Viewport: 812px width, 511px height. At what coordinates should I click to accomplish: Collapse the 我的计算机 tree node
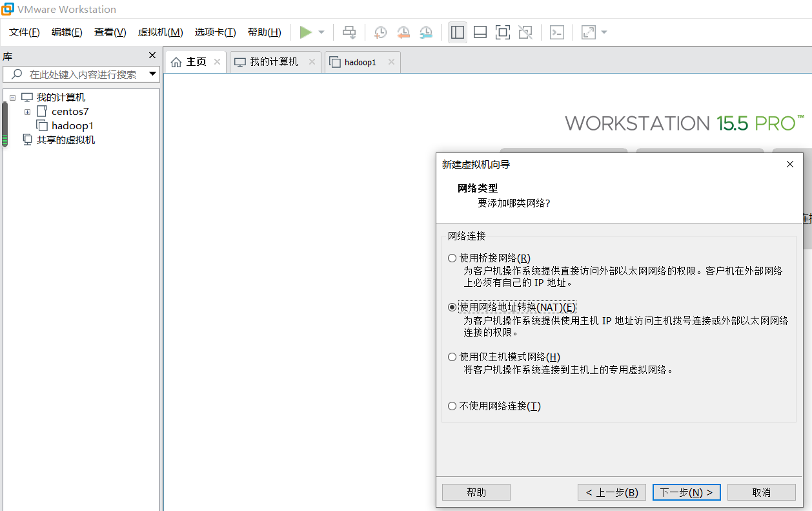click(12, 98)
